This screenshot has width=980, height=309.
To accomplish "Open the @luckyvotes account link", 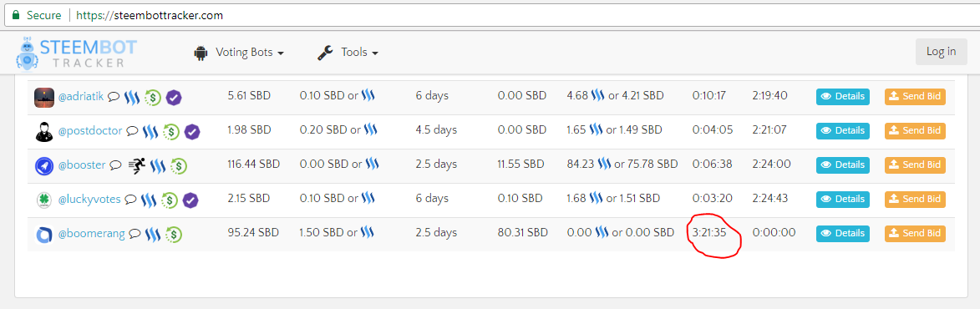I will point(90,200).
